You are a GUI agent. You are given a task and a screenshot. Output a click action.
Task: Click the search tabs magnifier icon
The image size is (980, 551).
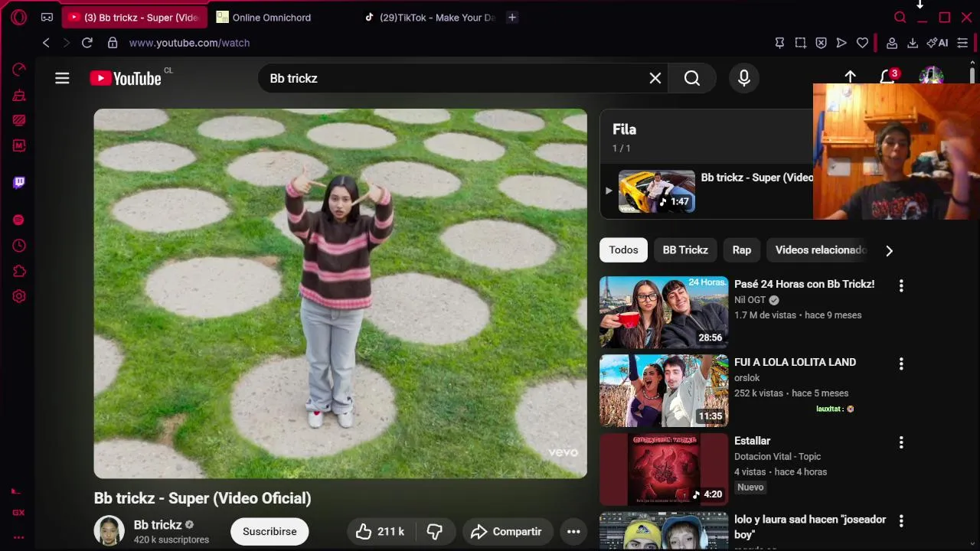[x=900, y=17]
